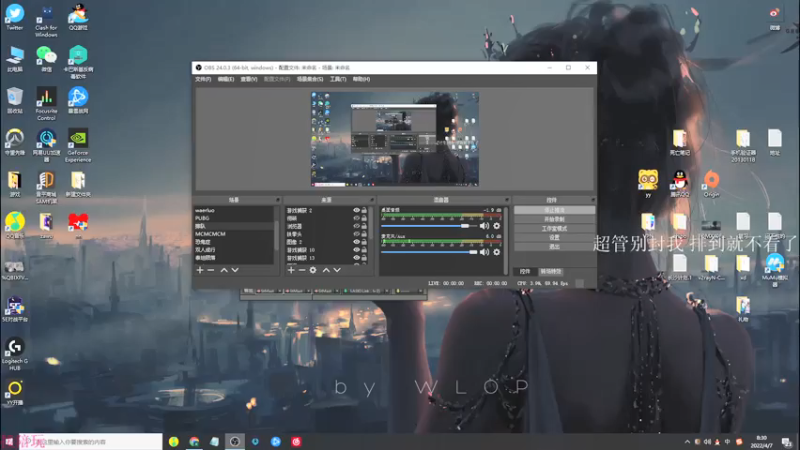Image resolution: width=800 pixels, height=450 pixels.
Task: Open OBS Edit menu
Action: (x=226, y=79)
